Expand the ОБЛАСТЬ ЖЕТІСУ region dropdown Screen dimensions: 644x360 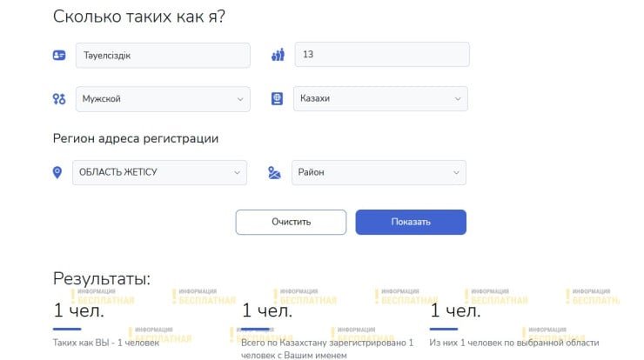pyautogui.click(x=160, y=172)
